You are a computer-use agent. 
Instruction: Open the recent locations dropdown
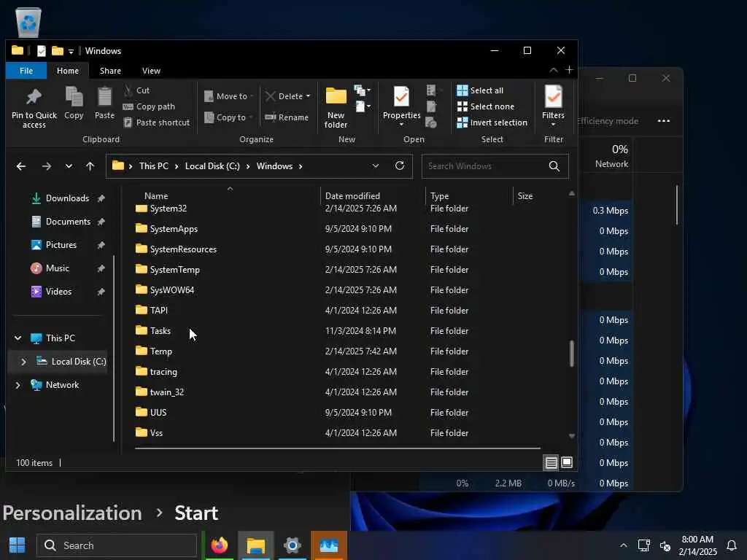[69, 166]
